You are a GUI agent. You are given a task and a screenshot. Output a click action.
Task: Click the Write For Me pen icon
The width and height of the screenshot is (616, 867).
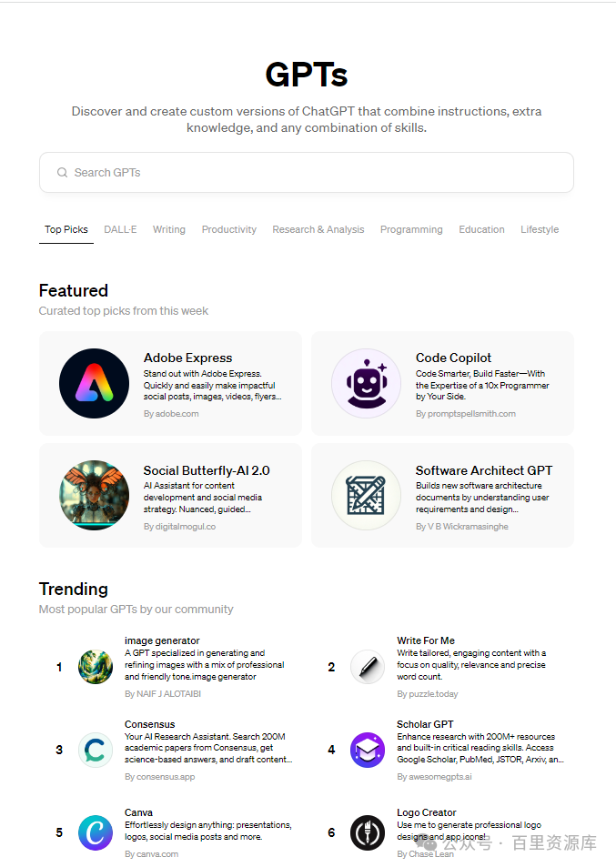pos(368,667)
